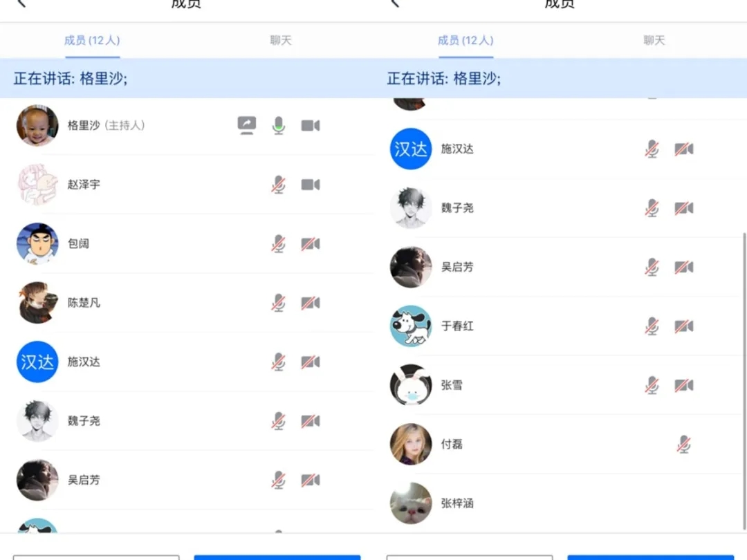
Task: Click the camera icon beside 格里沙
Action: (311, 125)
